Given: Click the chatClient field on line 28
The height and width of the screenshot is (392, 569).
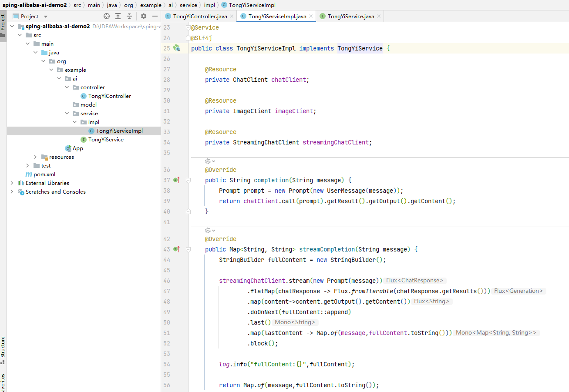Looking at the screenshot, I should click(x=289, y=80).
